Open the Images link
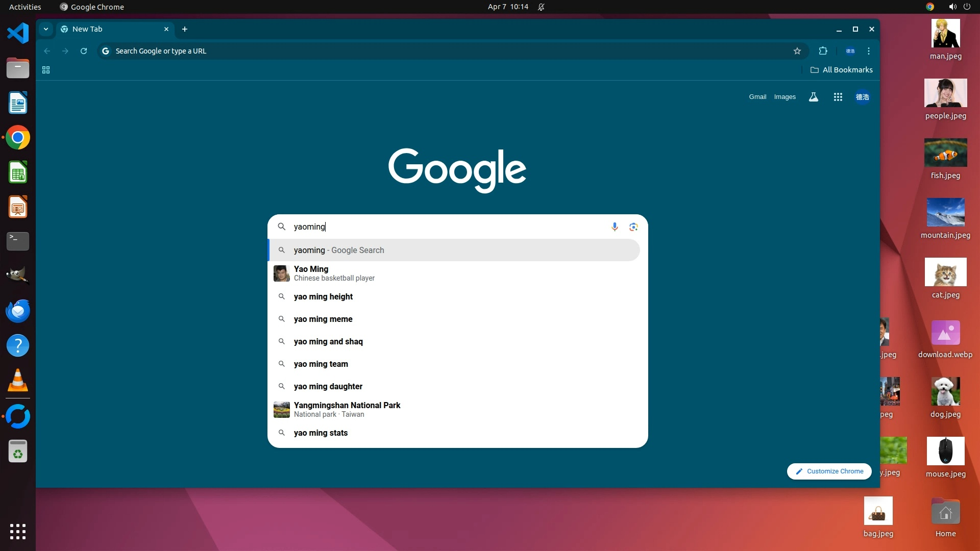980x551 pixels. point(785,97)
